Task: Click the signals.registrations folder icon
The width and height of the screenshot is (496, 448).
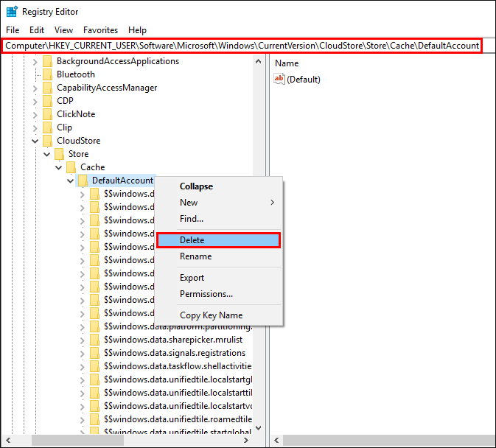Action: 94,353
